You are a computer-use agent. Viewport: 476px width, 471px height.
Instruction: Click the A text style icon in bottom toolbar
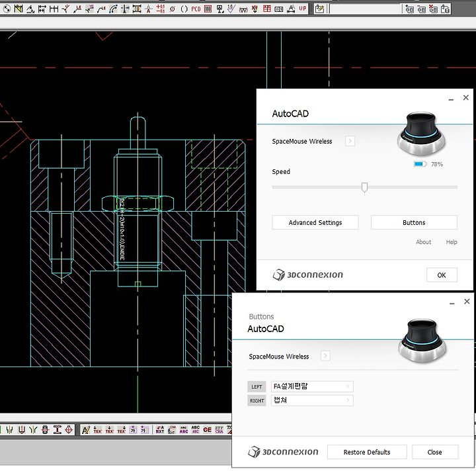click(86, 430)
